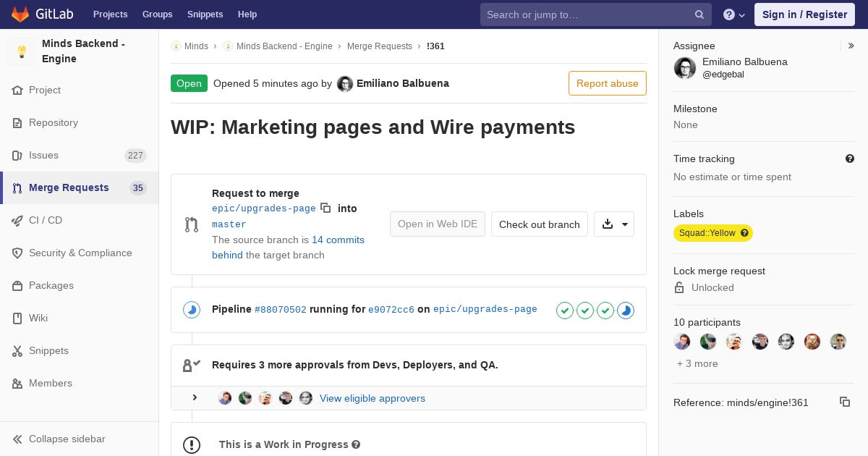Click Check out branch button
868x456 pixels.
[x=540, y=224]
